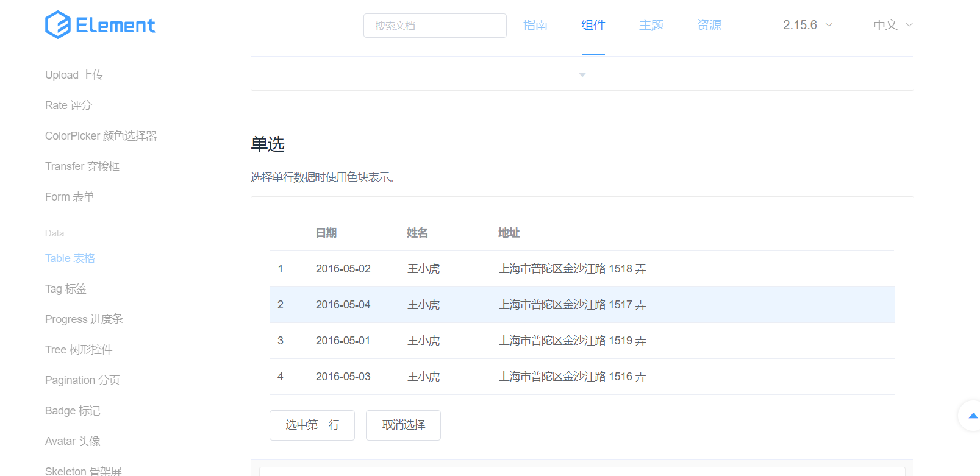Image resolution: width=980 pixels, height=476 pixels.
Task: Open Form 表单 in the sidebar
Action: click(70, 197)
